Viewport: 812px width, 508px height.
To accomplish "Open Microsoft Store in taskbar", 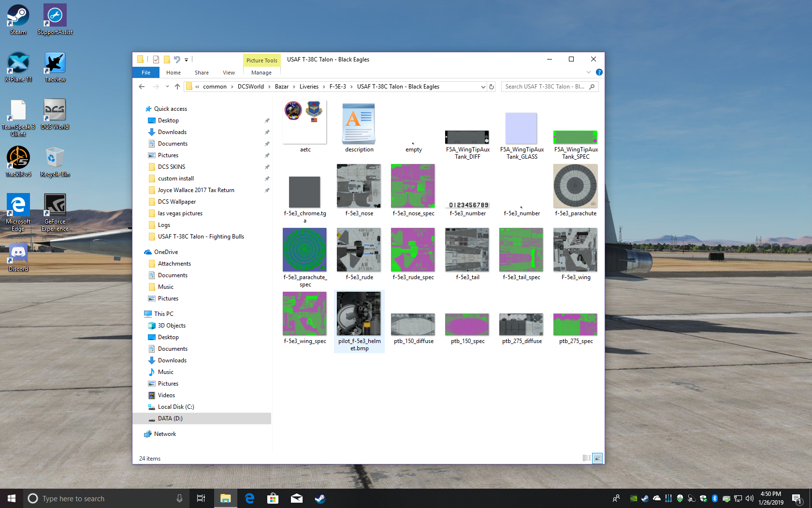I will pyautogui.click(x=273, y=498).
